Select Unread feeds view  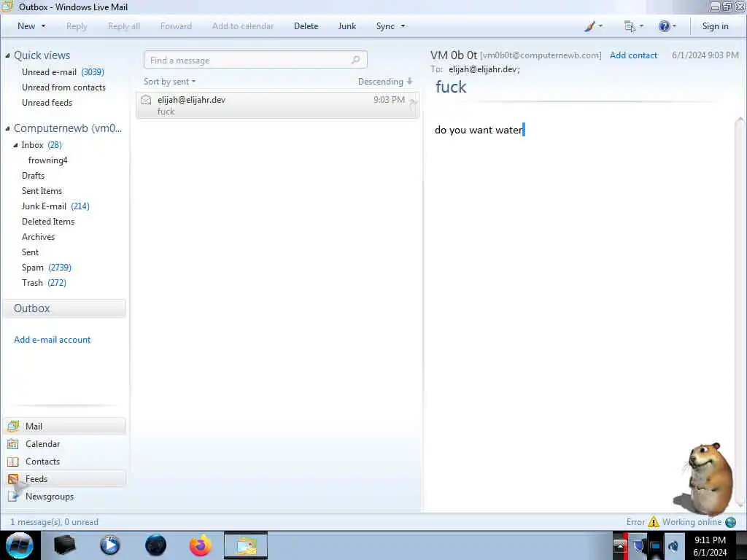point(47,102)
